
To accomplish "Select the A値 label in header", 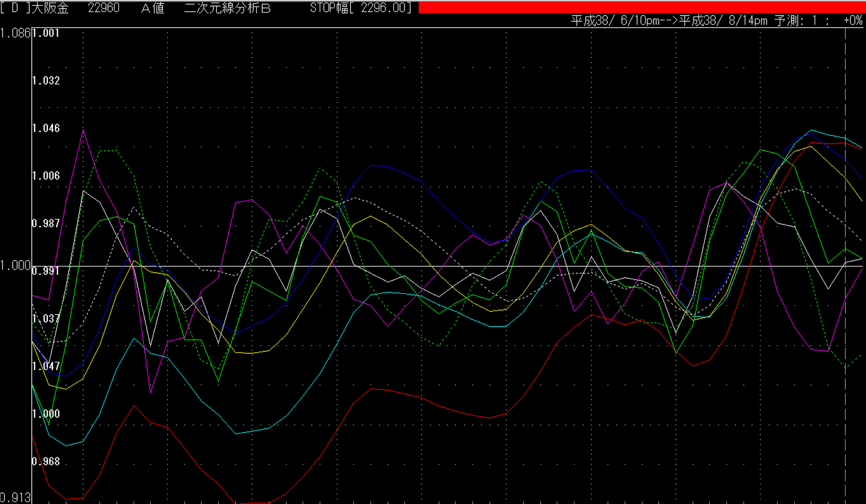I will [153, 8].
